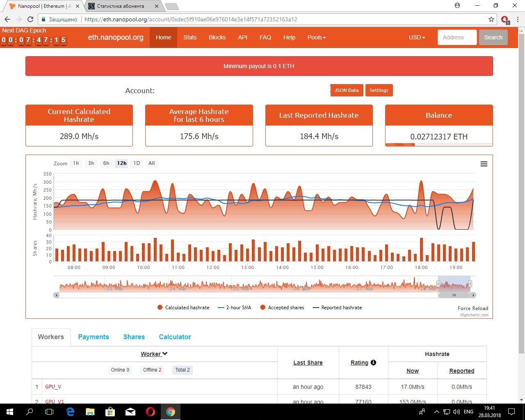Screen dimensions: 525x420
Task: Sort by Rating column
Action: [x=359, y=363]
